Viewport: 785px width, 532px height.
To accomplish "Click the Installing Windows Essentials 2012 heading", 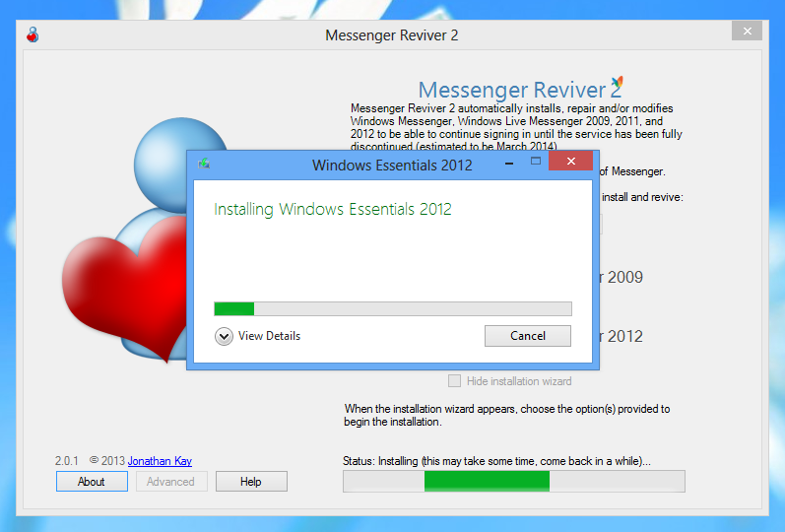I will (332, 210).
